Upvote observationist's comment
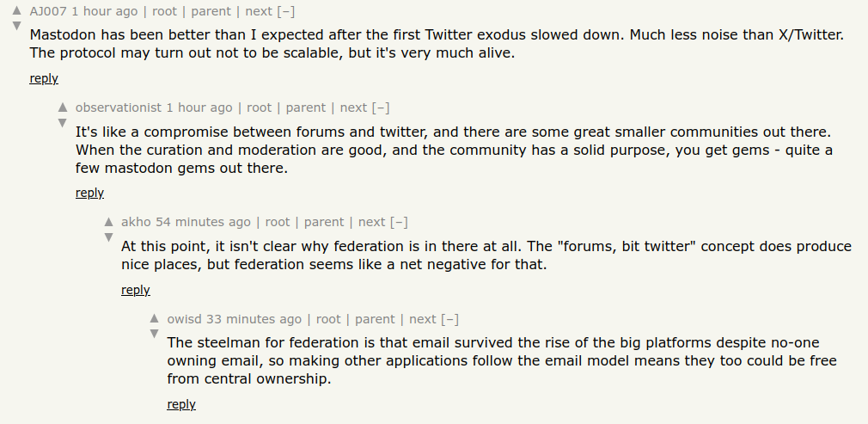Screen dimensions: 868x424 [x=62, y=108]
